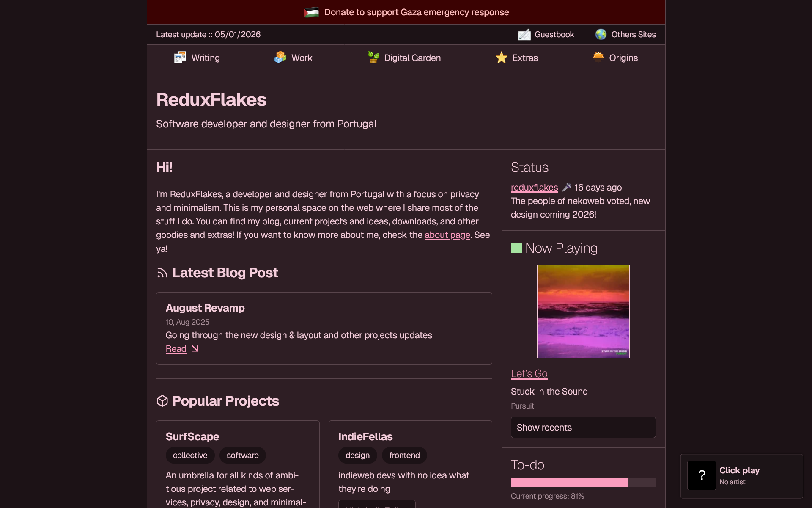The image size is (812, 508).
Task: Click the Origins sunrise icon
Action: click(x=598, y=57)
